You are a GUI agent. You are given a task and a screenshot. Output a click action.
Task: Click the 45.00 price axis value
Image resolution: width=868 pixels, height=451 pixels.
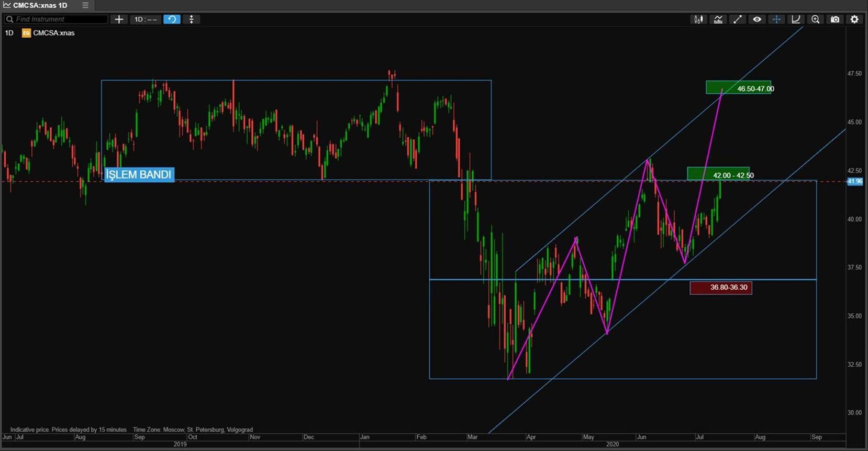tap(854, 122)
